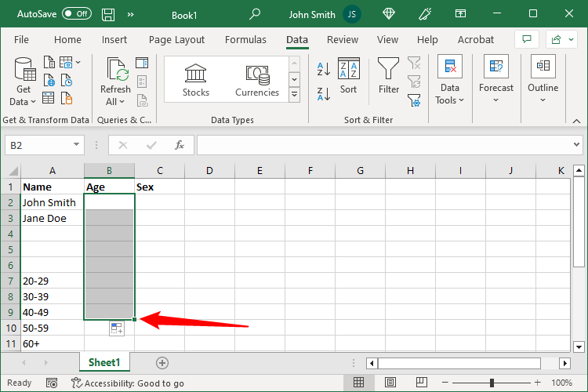Sort A to Z ascending
Viewport: 588px width, 392px height.
324,69
